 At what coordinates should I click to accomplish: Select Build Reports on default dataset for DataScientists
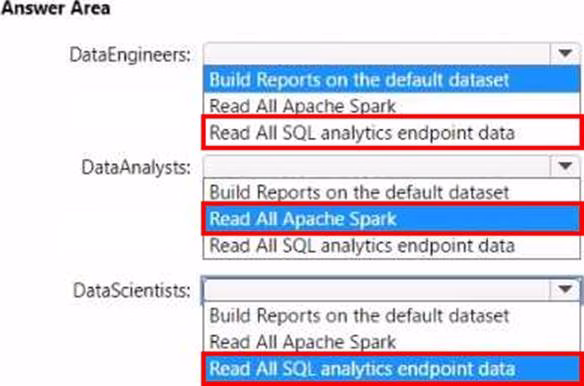391,315
